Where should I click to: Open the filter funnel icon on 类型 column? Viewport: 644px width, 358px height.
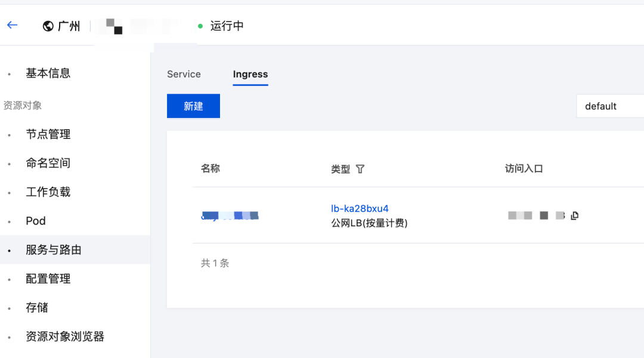click(x=361, y=169)
